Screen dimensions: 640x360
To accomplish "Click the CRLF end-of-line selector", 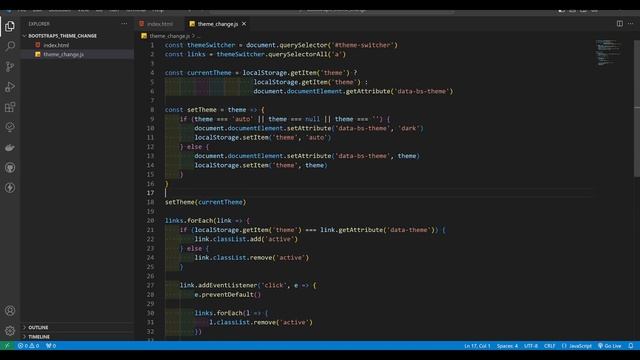I will click(x=549, y=346).
